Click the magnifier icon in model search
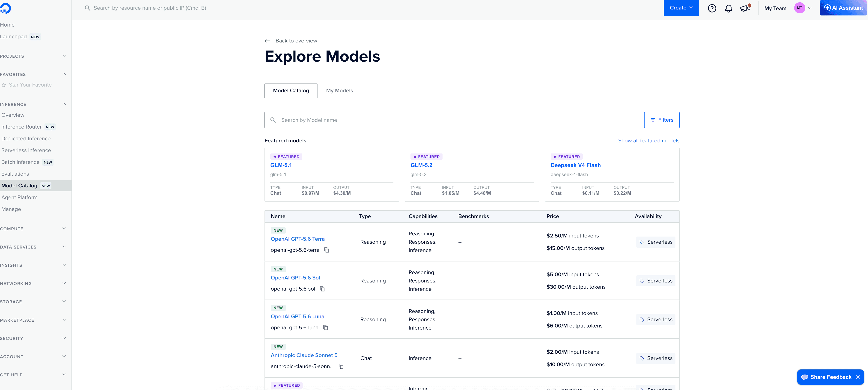Screen dimensions: 868x390 (x=273, y=120)
